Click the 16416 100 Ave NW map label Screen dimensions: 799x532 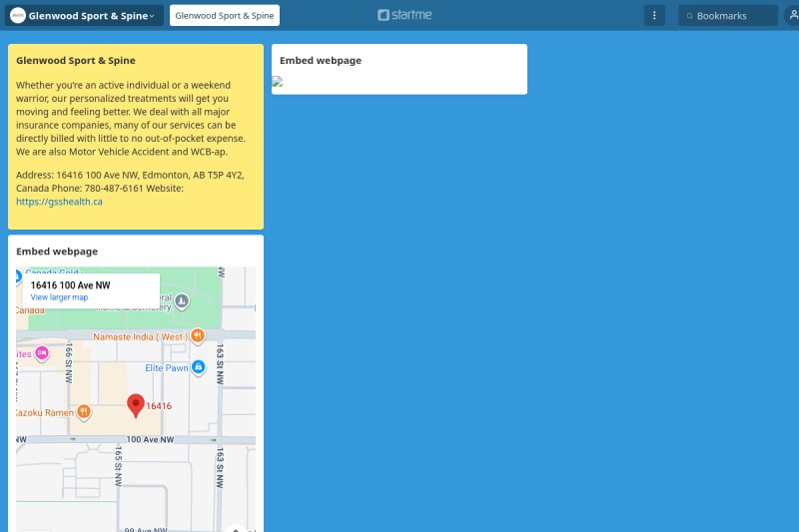click(x=70, y=285)
